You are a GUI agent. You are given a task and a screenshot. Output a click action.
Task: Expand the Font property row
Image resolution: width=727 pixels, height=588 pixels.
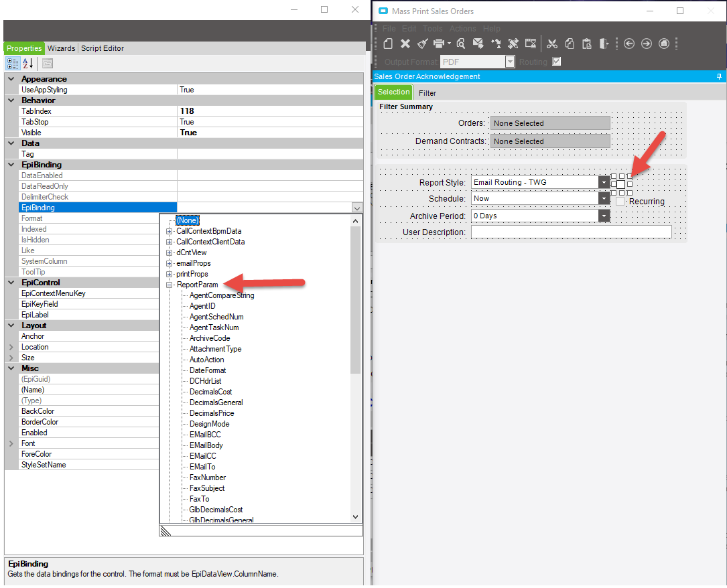11,443
